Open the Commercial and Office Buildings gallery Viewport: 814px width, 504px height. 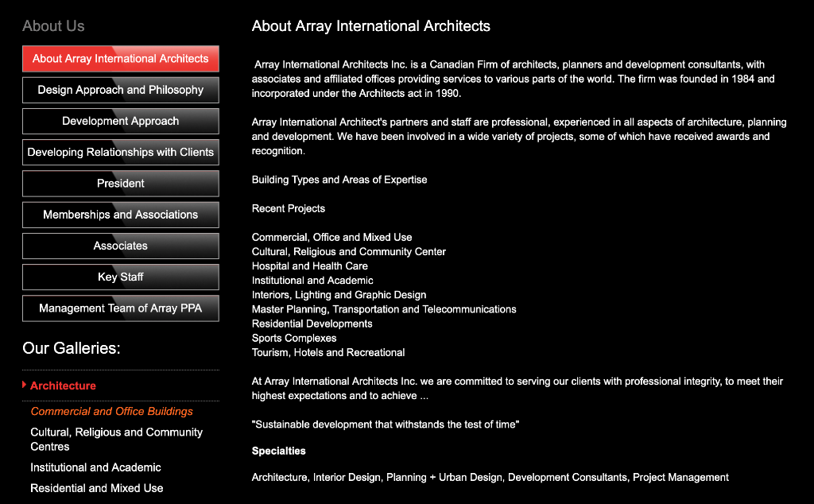pyautogui.click(x=112, y=411)
